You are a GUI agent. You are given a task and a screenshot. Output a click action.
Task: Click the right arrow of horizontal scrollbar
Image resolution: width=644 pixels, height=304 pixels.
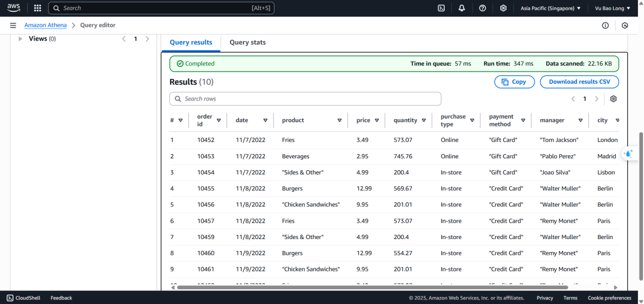click(616, 287)
